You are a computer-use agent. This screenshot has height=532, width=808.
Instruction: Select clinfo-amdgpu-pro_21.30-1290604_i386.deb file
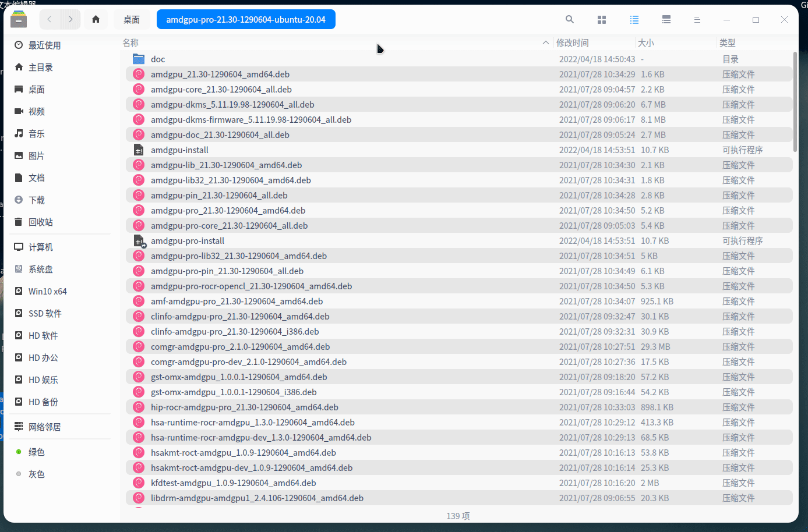[x=459, y=332]
